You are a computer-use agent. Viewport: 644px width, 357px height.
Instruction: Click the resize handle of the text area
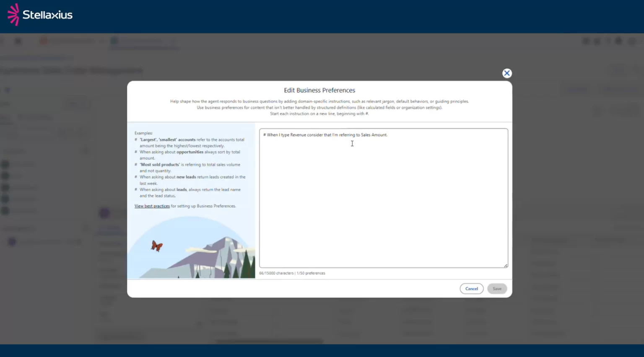(x=506, y=266)
